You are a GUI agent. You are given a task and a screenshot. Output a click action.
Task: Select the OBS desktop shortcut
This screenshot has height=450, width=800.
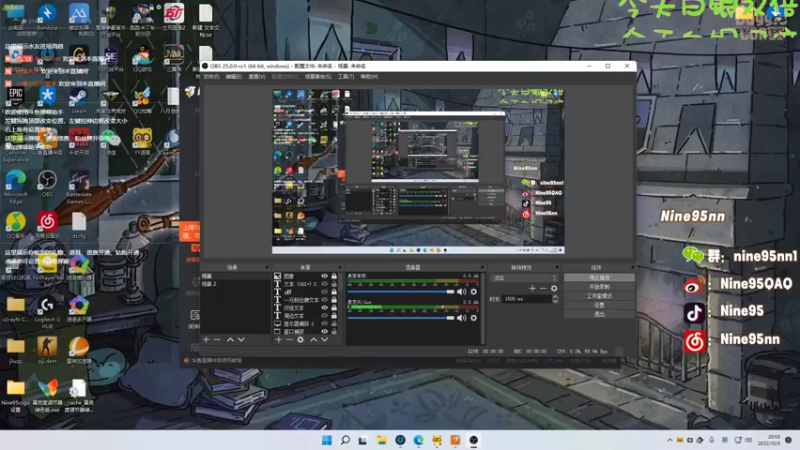[x=47, y=184]
